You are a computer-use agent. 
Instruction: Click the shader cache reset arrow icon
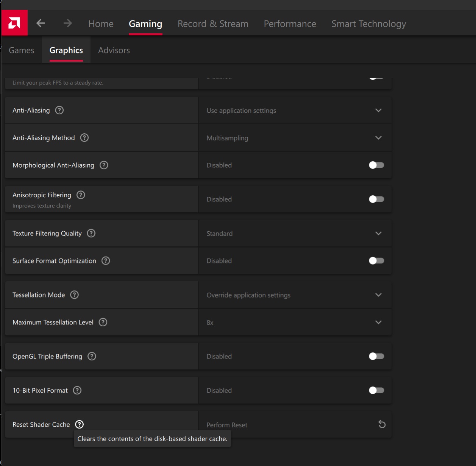(x=382, y=424)
